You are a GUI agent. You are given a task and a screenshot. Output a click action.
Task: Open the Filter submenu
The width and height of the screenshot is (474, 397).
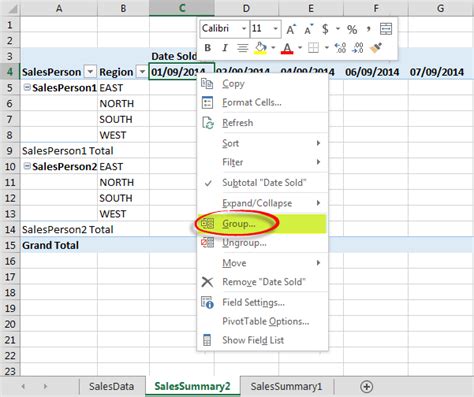[x=262, y=162]
